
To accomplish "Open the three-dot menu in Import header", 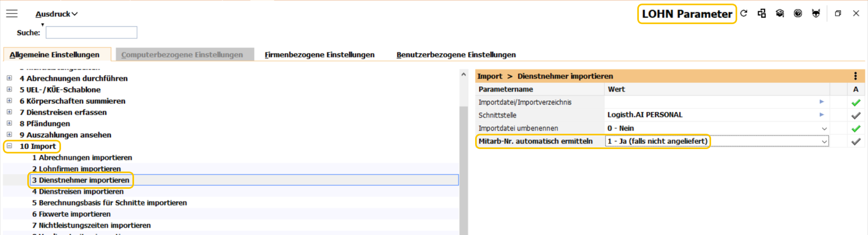I will [x=855, y=76].
